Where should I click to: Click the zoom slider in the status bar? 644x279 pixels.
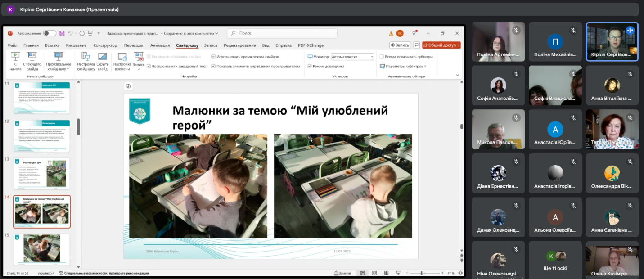422,273
